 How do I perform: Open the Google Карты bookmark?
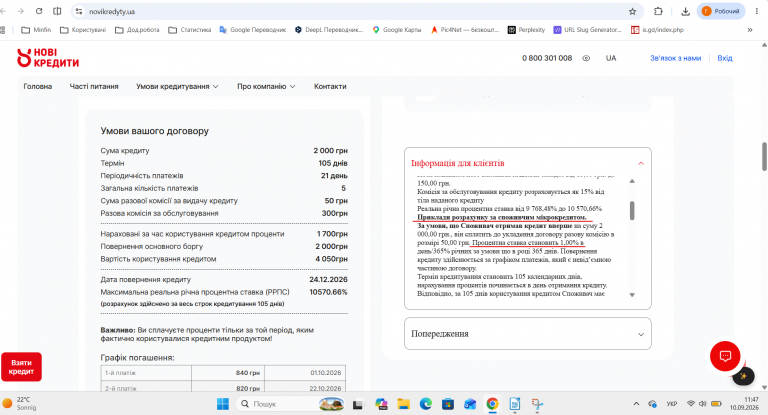(x=397, y=30)
